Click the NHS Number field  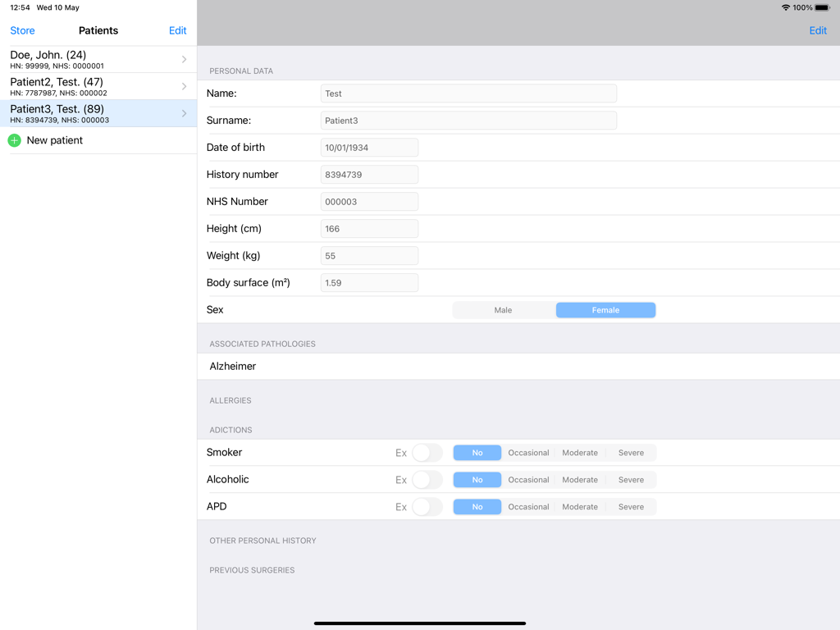click(x=370, y=202)
